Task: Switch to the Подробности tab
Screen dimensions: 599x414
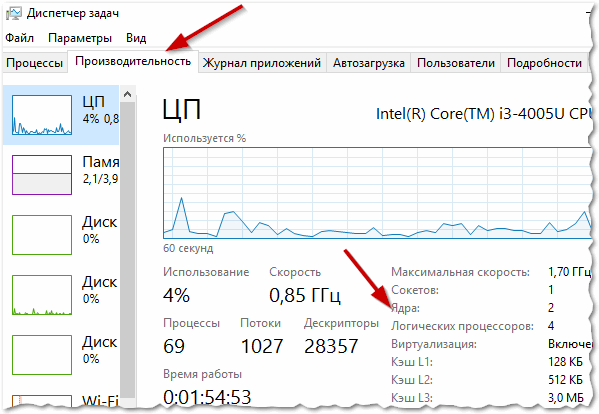Action: point(544,63)
